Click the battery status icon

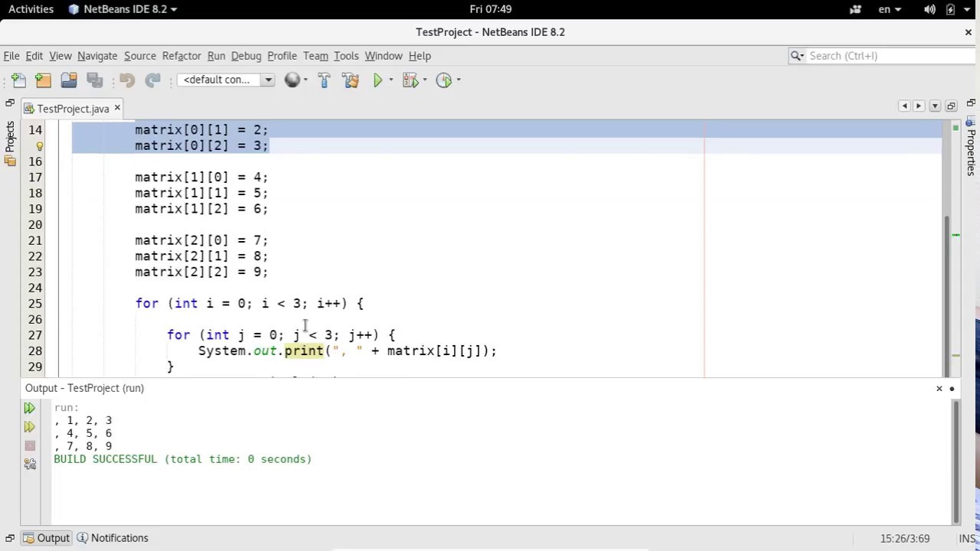coord(950,9)
